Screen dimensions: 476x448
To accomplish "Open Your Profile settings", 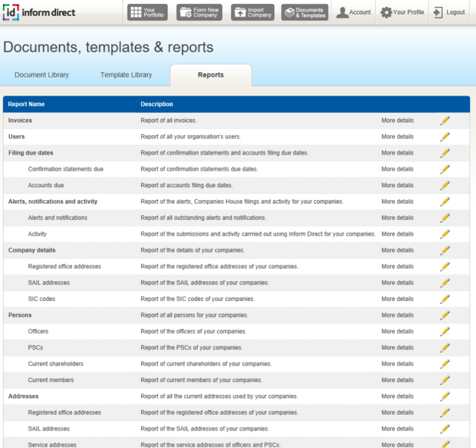I will point(402,12).
